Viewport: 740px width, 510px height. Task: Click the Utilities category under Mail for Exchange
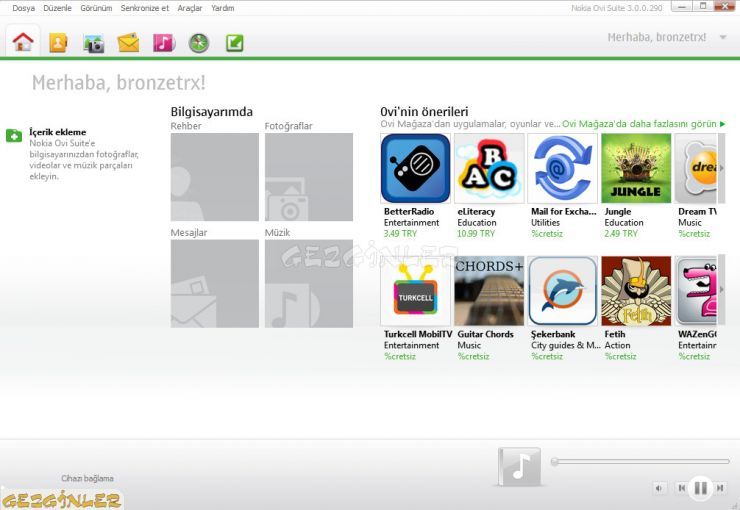[x=545, y=223]
